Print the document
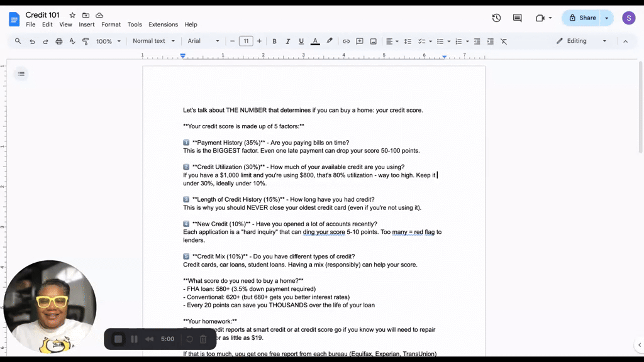This screenshot has width=644, height=362. click(59, 41)
